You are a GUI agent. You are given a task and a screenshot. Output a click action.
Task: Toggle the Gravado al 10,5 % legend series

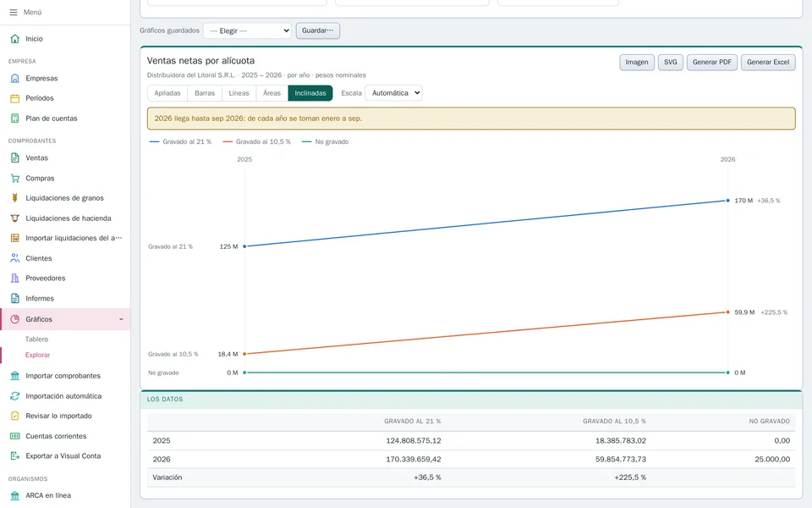click(x=257, y=141)
